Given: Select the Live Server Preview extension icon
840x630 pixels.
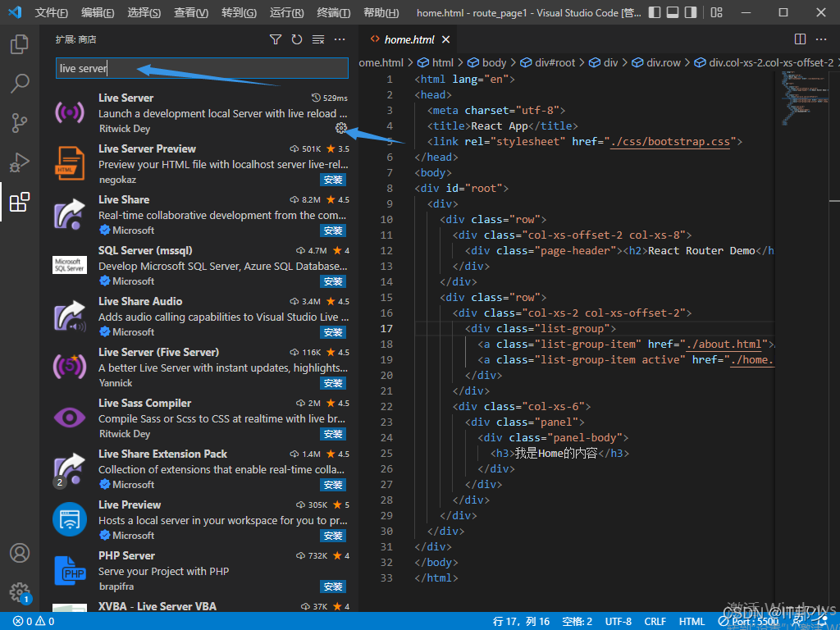Looking at the screenshot, I should coord(70,163).
